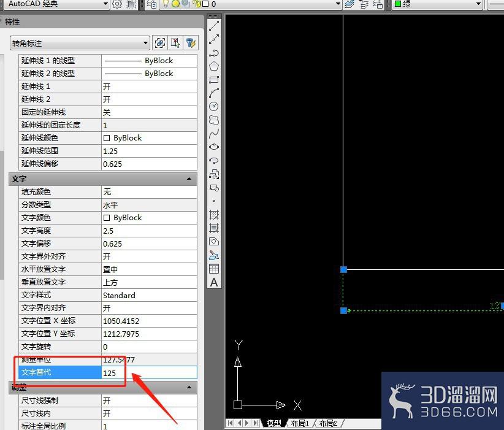Click the Make Object's Layer Current icon

349,4
